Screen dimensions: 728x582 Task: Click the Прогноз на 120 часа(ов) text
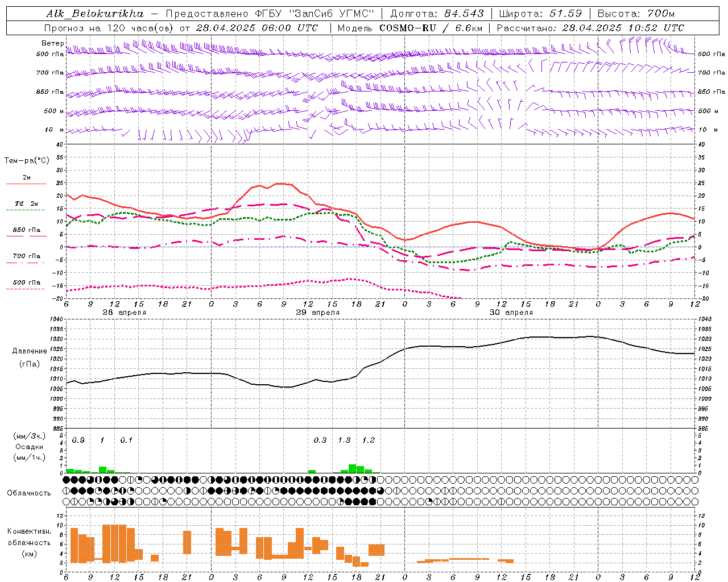[110, 28]
